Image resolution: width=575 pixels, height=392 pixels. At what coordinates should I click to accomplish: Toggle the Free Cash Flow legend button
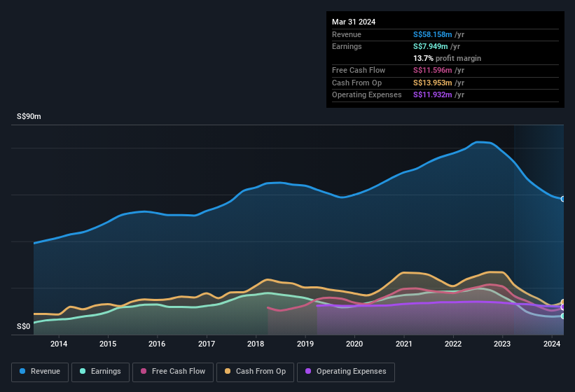[x=173, y=372]
